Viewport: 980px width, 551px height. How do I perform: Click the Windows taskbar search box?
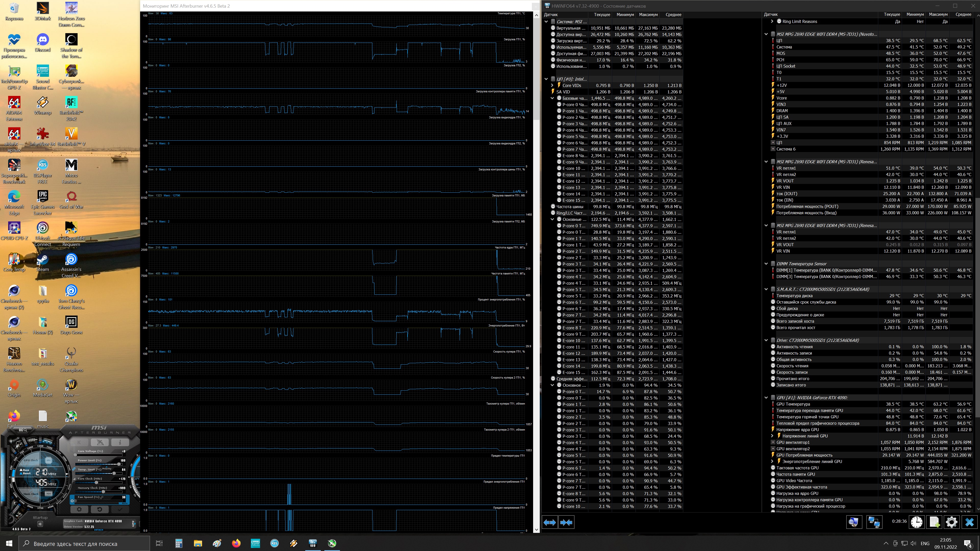[x=84, y=543]
